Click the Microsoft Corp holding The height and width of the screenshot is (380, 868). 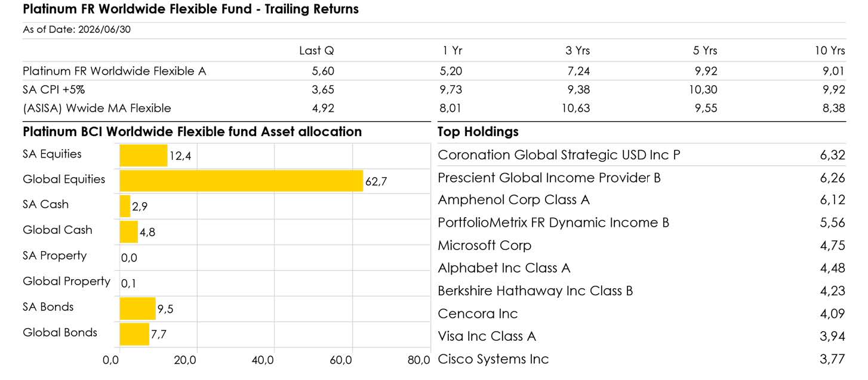pos(642,245)
